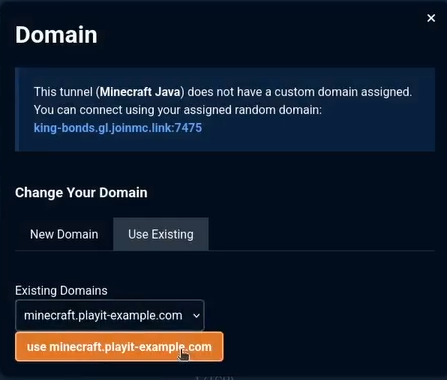Click the Domain heading text
The height and width of the screenshot is (380, 447).
56,35
